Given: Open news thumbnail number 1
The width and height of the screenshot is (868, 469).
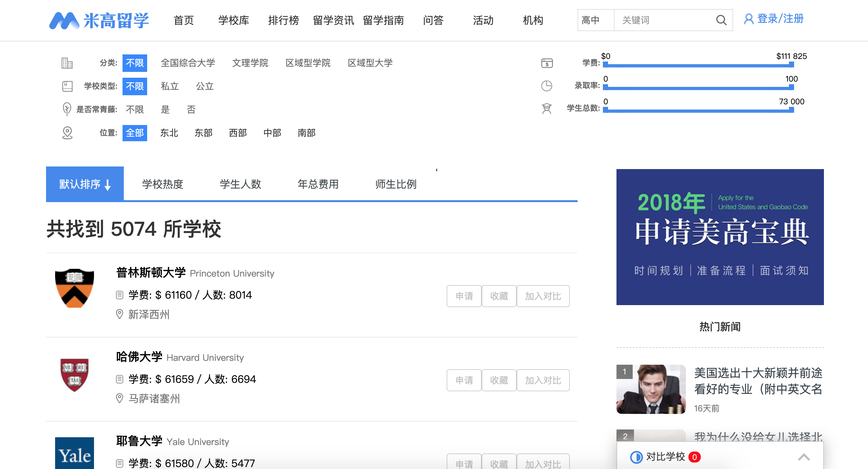Looking at the screenshot, I should (x=651, y=389).
